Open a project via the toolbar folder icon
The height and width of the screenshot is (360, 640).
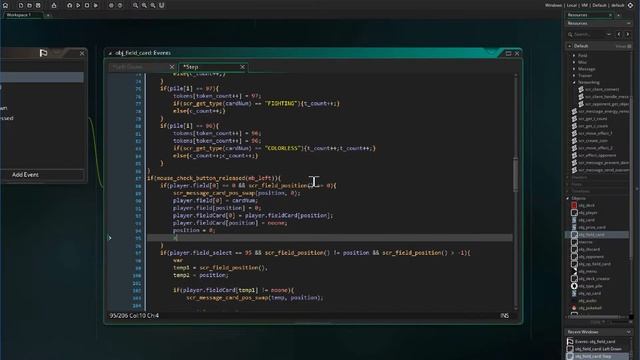(29, 5)
